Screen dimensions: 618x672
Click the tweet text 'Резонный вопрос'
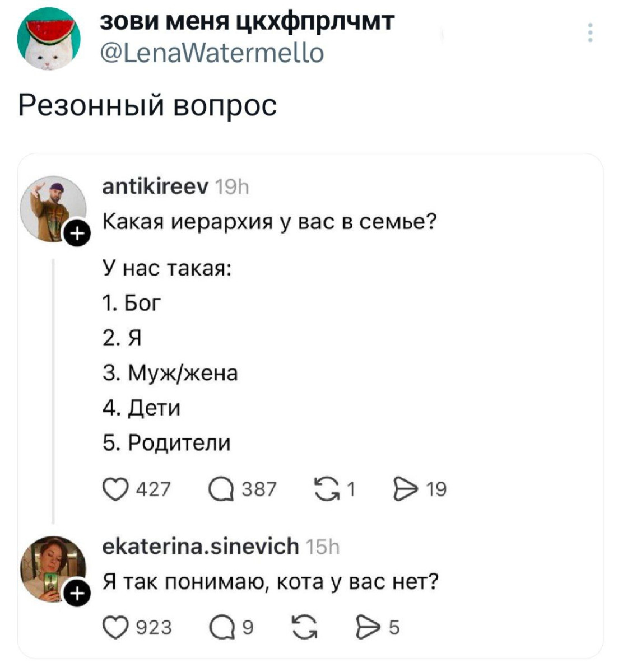click(147, 105)
